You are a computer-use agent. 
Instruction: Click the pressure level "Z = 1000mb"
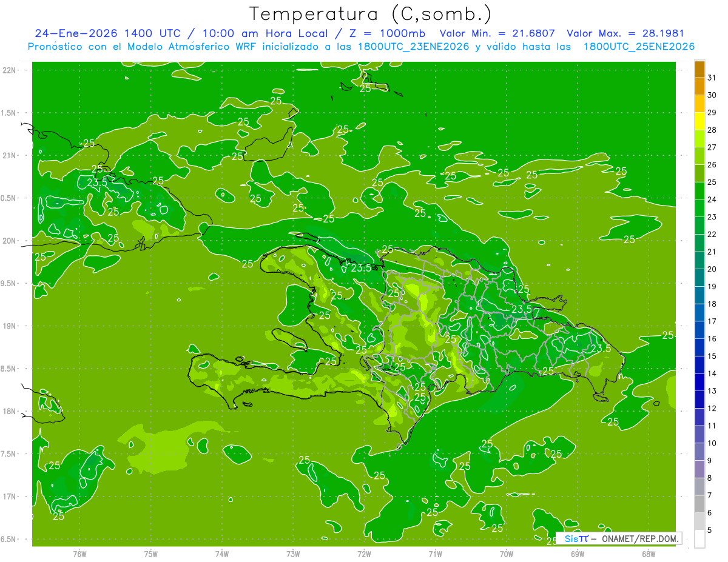click(x=386, y=33)
